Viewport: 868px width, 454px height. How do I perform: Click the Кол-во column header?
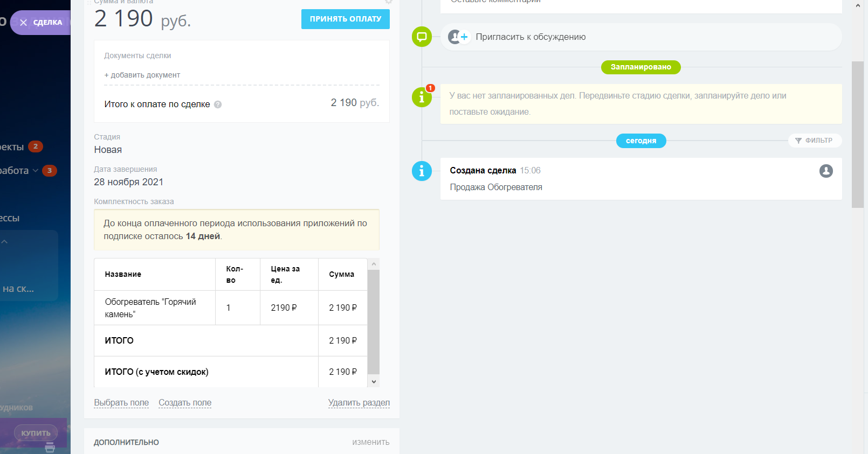pos(238,274)
